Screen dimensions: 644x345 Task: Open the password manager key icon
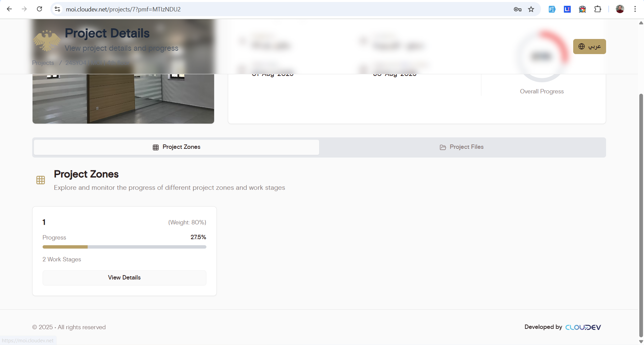pos(517,9)
